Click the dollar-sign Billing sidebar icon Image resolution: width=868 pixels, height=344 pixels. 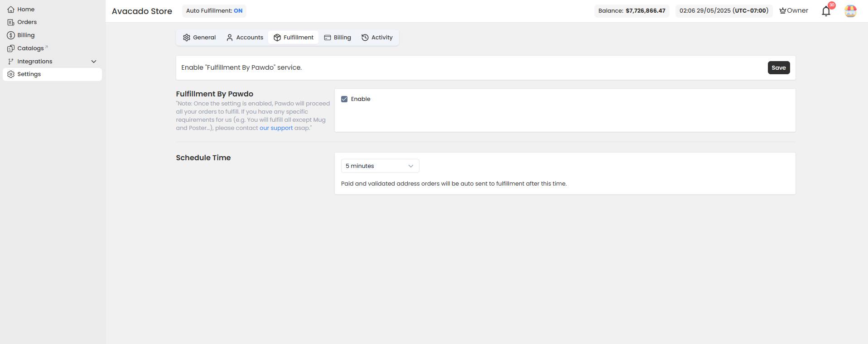click(11, 35)
